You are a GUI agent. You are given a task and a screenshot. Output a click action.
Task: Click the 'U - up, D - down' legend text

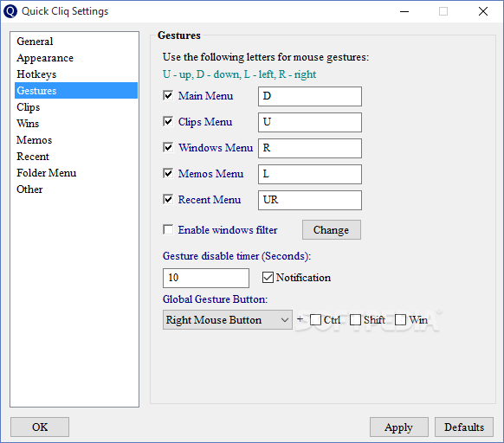[239, 74]
